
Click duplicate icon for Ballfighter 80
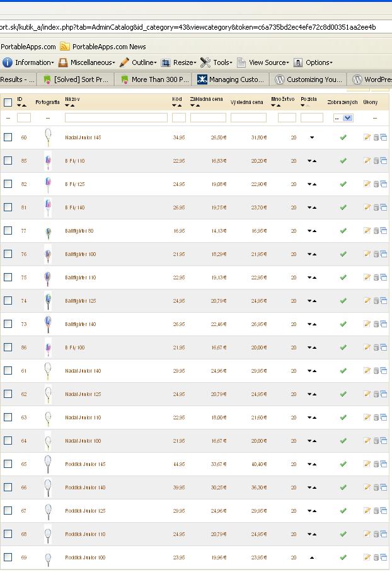coord(384,231)
